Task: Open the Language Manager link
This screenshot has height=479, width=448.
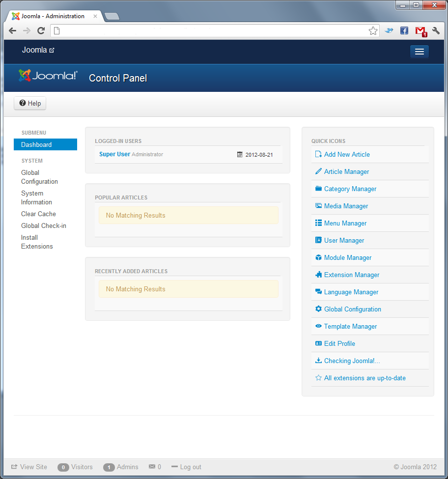Action: 351,292
